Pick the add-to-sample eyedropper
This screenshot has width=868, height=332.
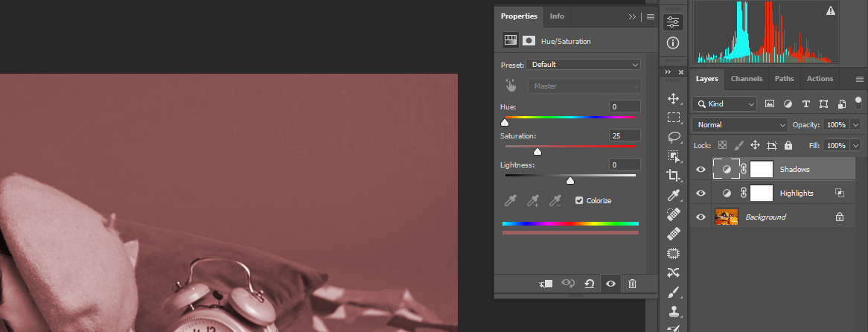pyautogui.click(x=533, y=200)
